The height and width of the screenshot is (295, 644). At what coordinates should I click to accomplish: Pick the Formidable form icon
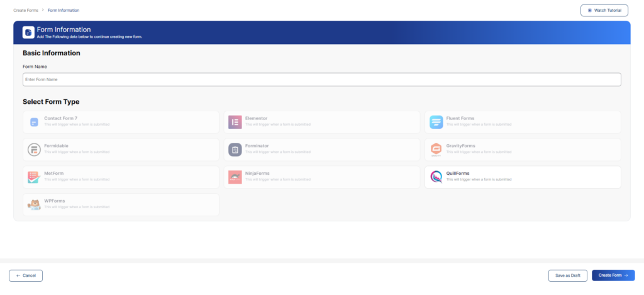pyautogui.click(x=34, y=150)
